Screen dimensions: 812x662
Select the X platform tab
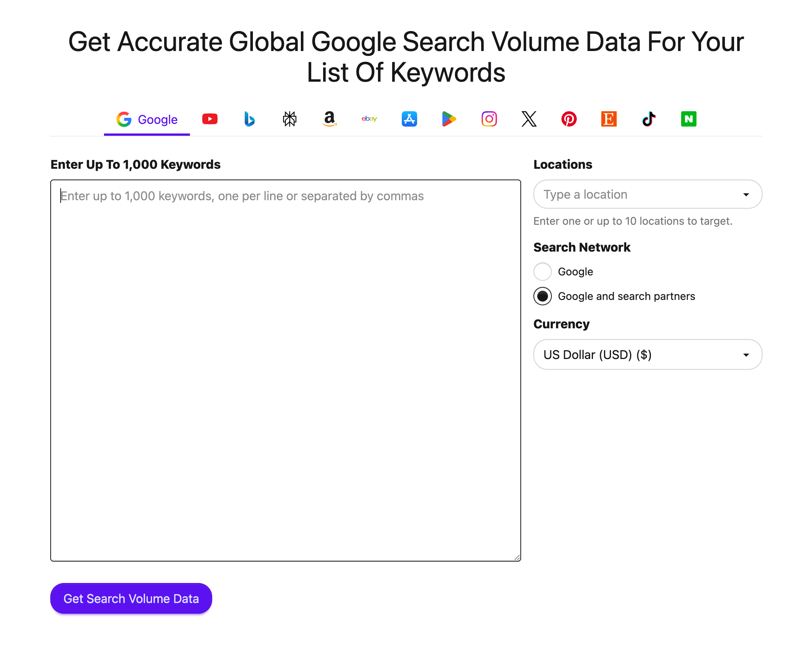point(529,119)
